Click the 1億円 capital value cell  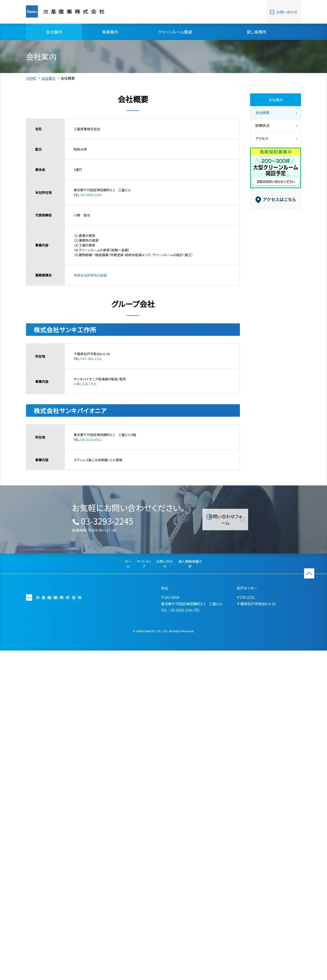[x=152, y=170]
